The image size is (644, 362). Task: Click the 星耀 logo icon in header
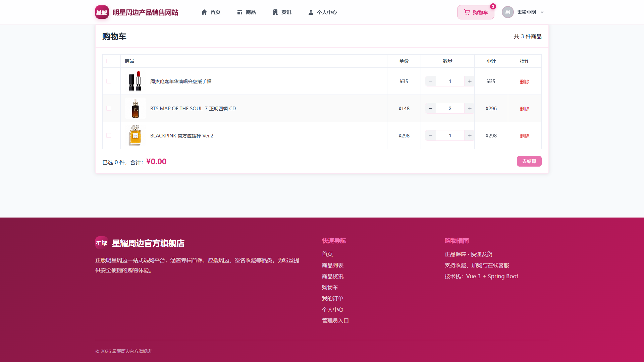(x=102, y=12)
